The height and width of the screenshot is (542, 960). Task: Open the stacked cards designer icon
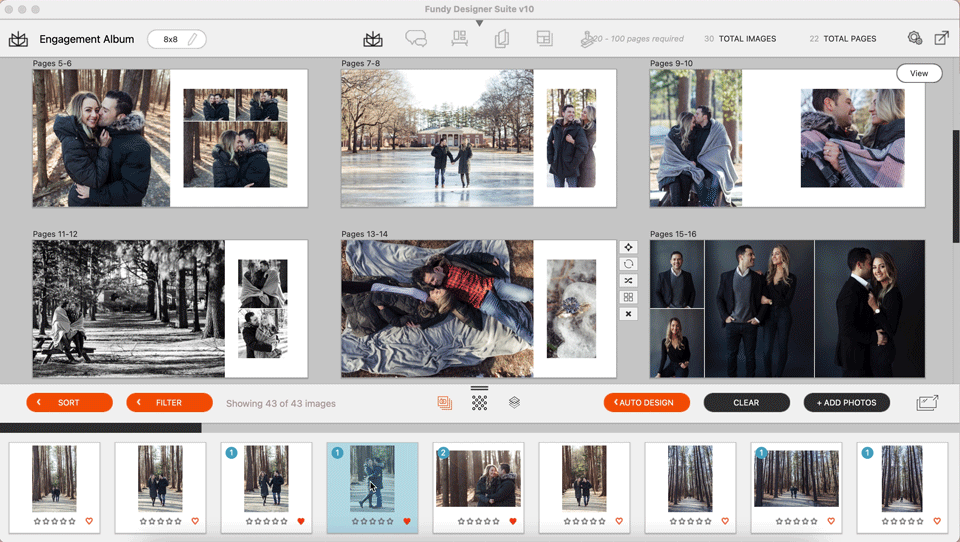(502, 39)
